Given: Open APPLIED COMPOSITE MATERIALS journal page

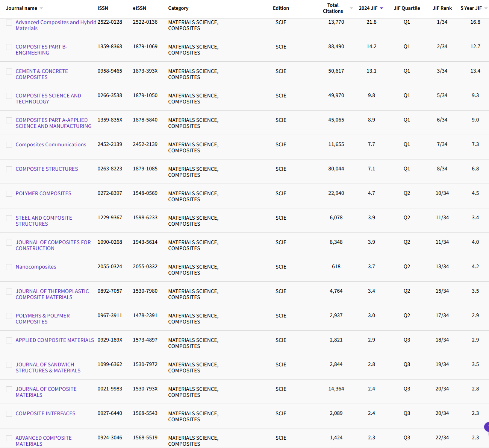Looking at the screenshot, I should [x=55, y=340].
